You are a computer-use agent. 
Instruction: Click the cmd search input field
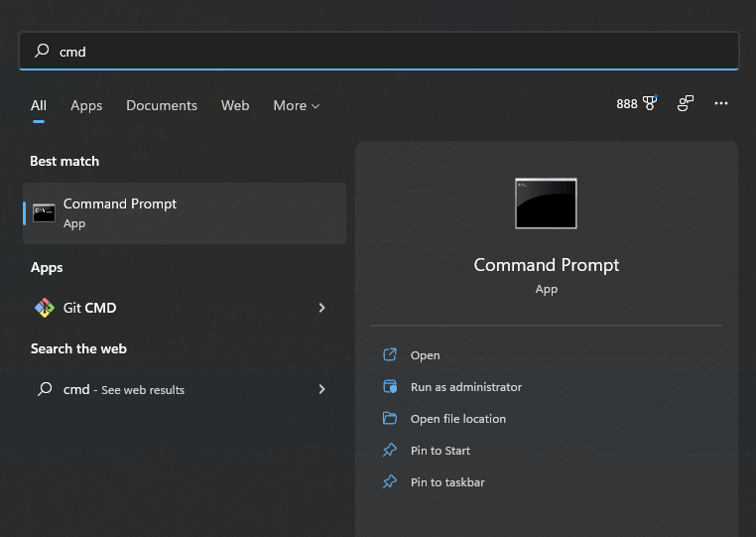[378, 52]
